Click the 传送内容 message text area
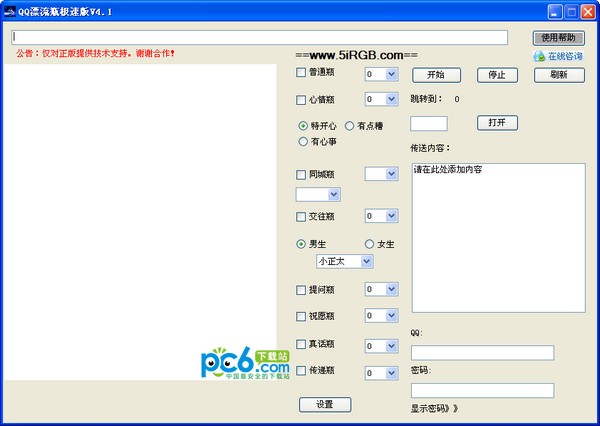The image size is (600, 426). coord(498,238)
